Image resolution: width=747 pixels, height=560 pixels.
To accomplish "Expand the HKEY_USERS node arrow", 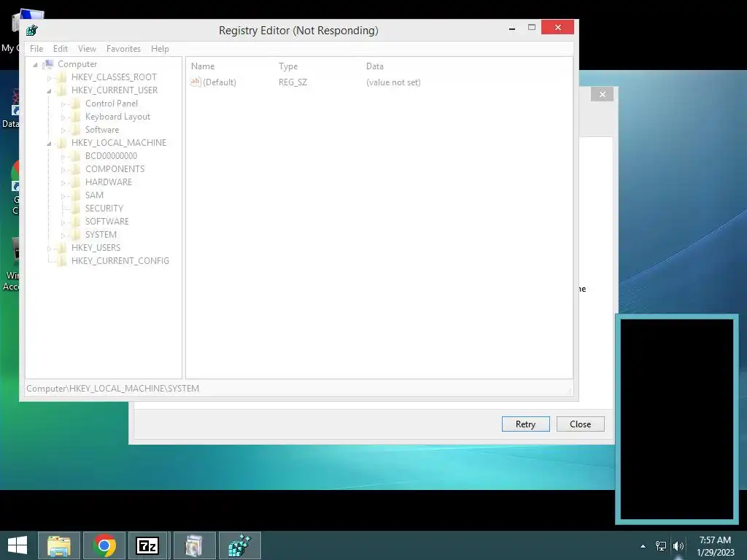I will [x=49, y=249].
